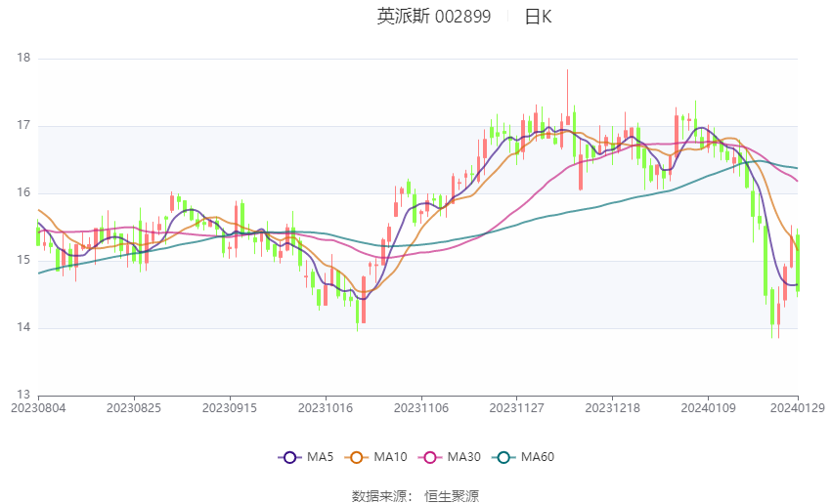The image size is (831, 504).
Task: Click the x-axis date 20230825
Action: point(134,408)
